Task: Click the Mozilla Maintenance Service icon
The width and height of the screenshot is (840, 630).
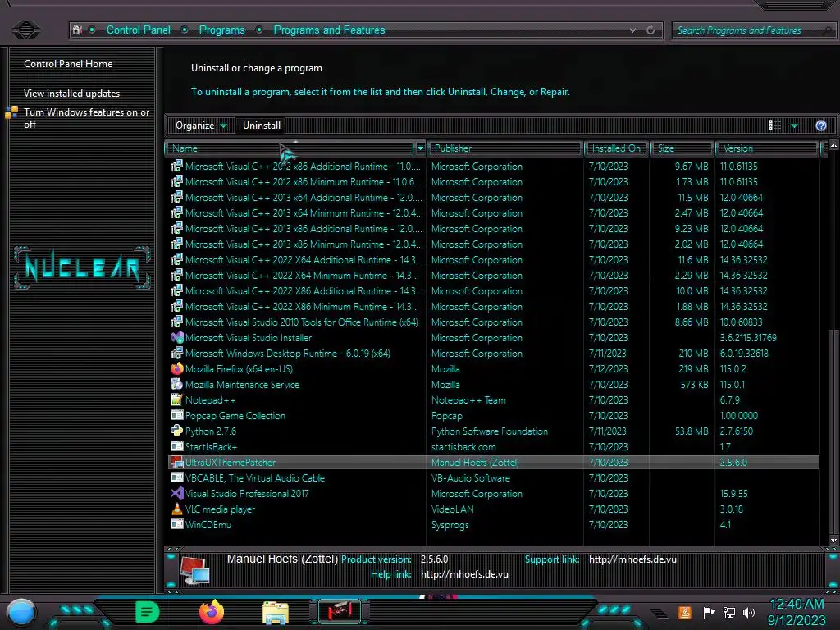Action: [x=177, y=384]
